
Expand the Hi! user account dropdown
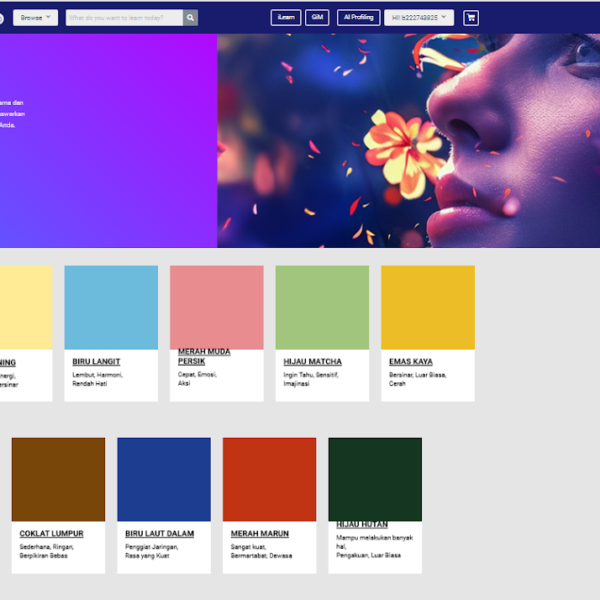pyautogui.click(x=419, y=18)
